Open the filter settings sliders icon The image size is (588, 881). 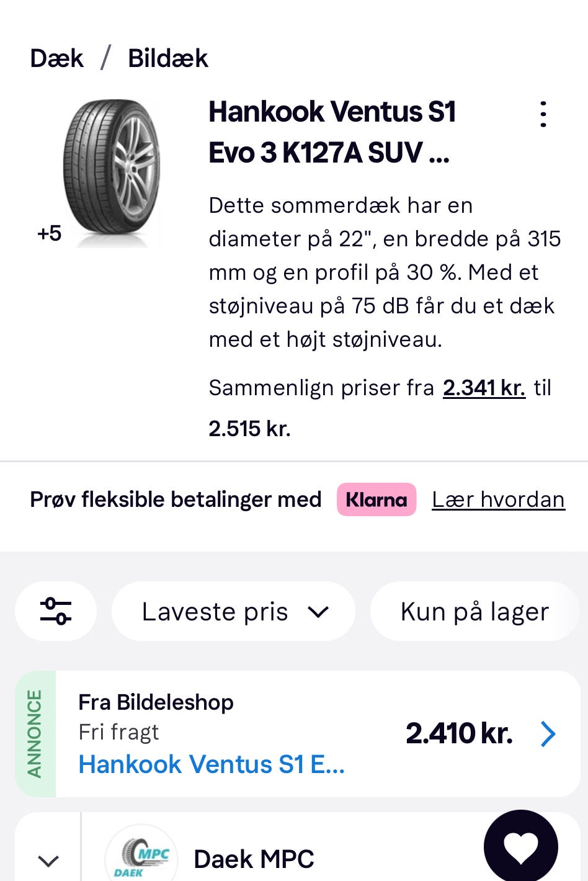click(56, 611)
